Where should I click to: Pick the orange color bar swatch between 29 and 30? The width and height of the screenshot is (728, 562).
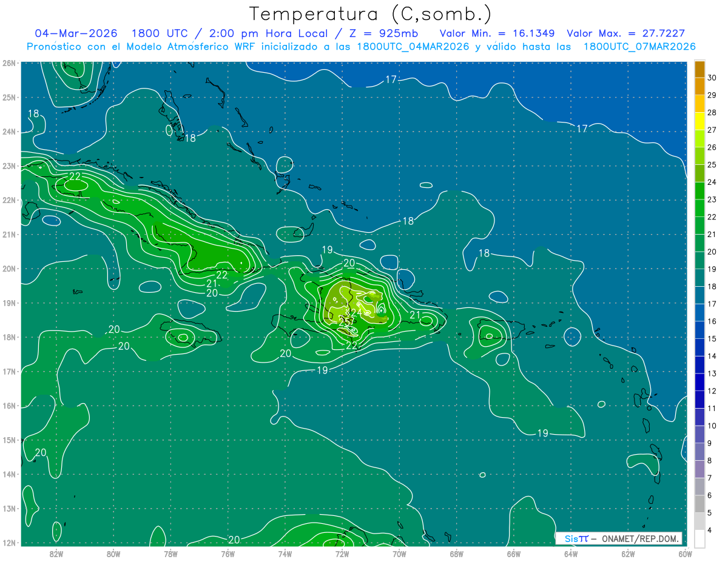tap(699, 86)
